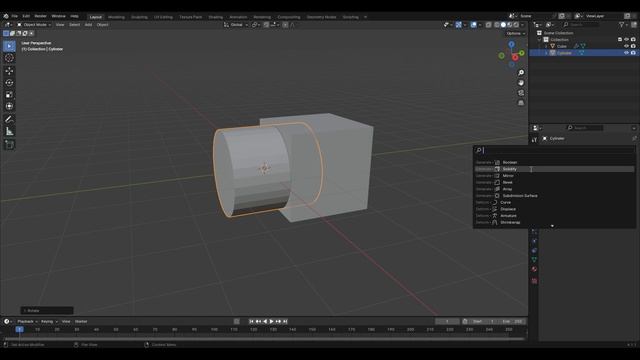Switch to the Modeling workspace tab
The image size is (640, 360).
(x=116, y=17)
